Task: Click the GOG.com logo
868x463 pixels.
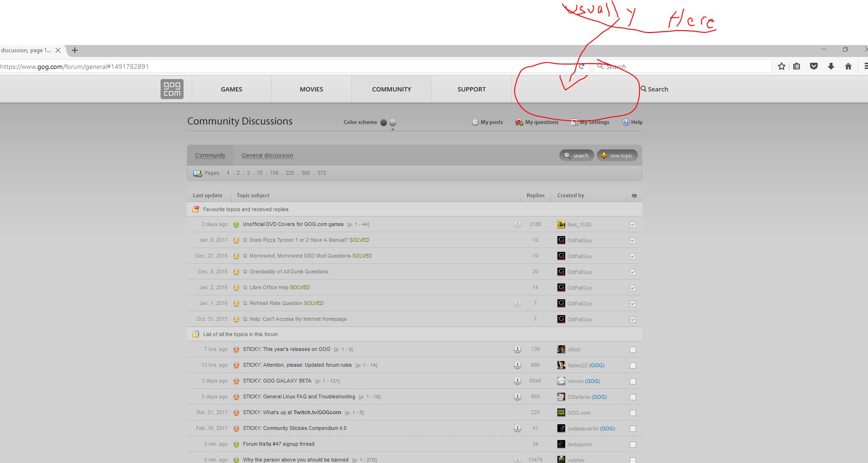Action: (172, 89)
